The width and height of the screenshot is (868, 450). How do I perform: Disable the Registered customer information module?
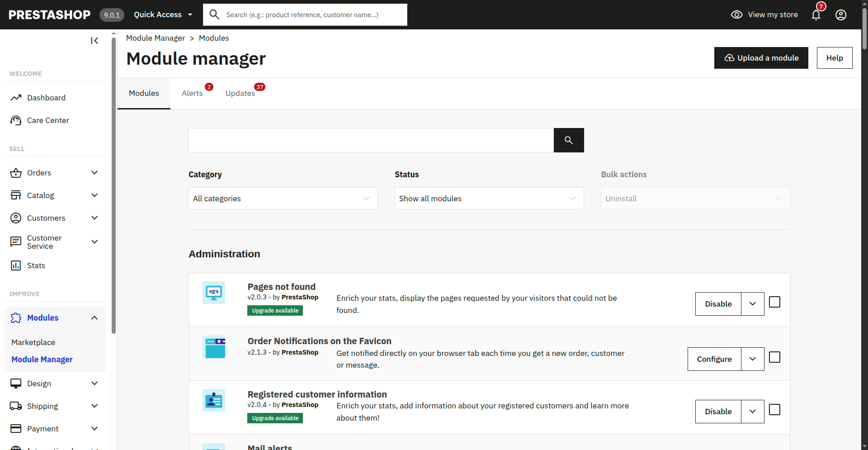pos(718,412)
